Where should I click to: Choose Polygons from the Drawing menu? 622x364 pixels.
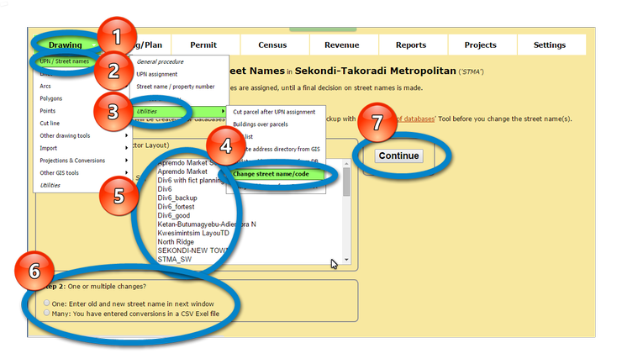(50, 98)
